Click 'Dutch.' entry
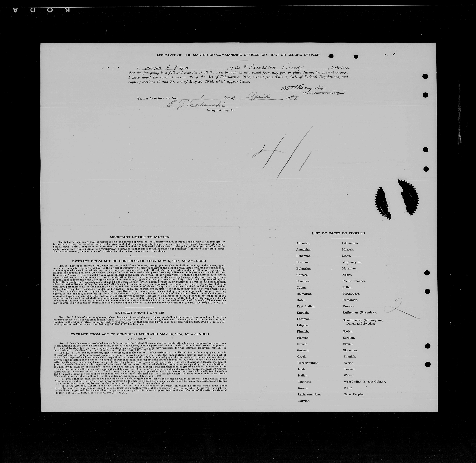 point(301,300)
